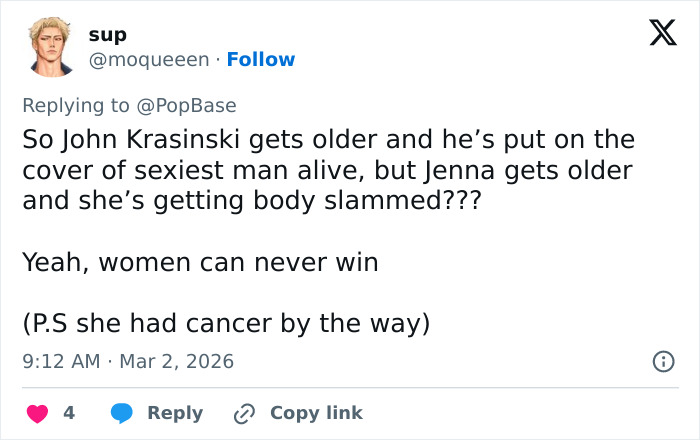Like the tweet with the heart icon
700x440 pixels.
coord(36,413)
